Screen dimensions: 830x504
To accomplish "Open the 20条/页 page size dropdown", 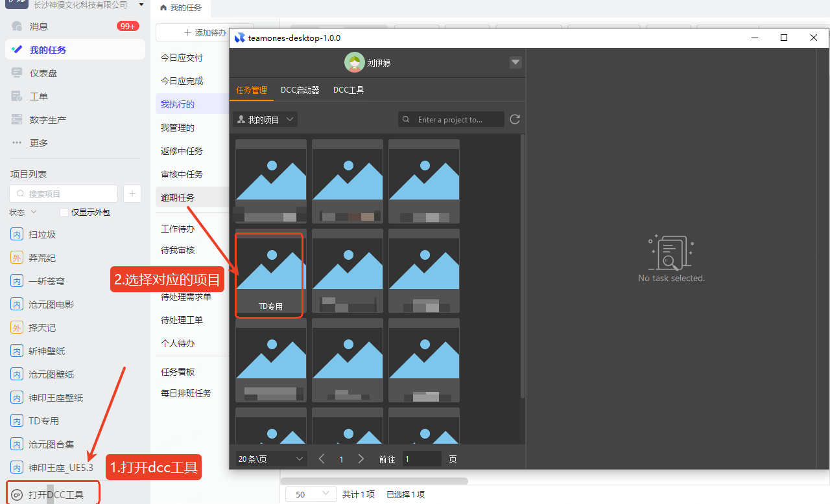I will coord(271,459).
